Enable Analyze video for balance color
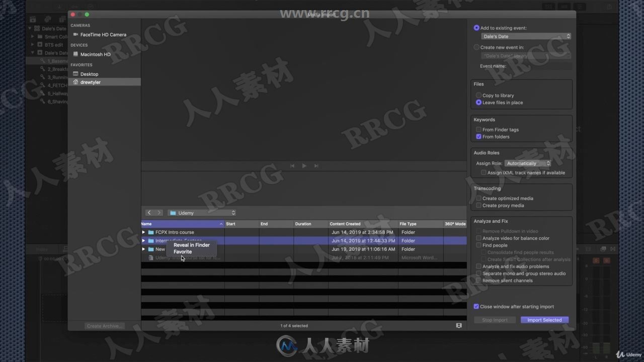Screen dimensions: 644x362 click(478, 238)
